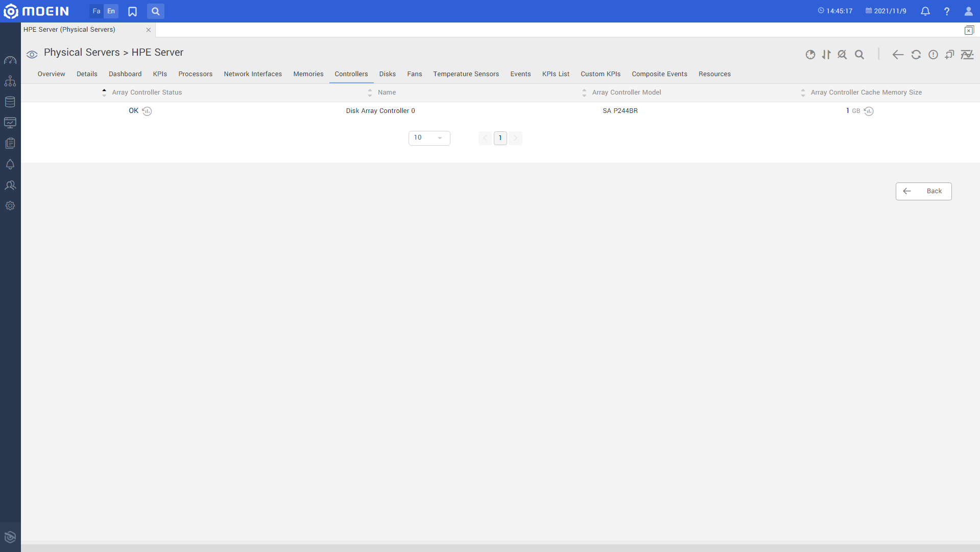Click the pie chart toolbar icon
980x552 pixels.
(x=810, y=54)
